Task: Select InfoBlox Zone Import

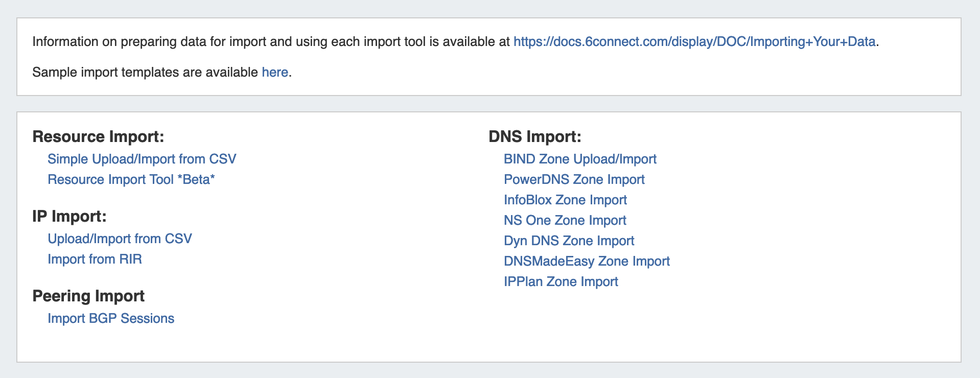Action: click(x=565, y=200)
